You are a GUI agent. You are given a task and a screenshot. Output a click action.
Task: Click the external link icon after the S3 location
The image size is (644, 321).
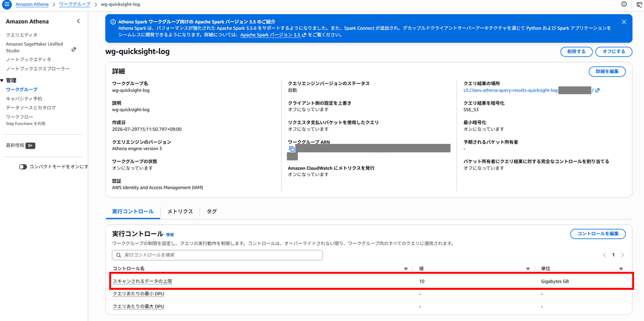pyautogui.click(x=597, y=90)
